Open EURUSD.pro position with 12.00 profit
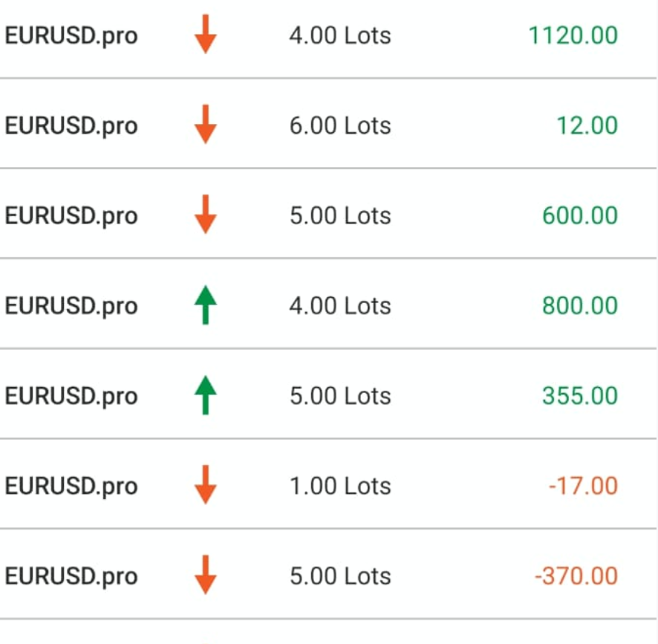 pyautogui.click(x=71, y=126)
